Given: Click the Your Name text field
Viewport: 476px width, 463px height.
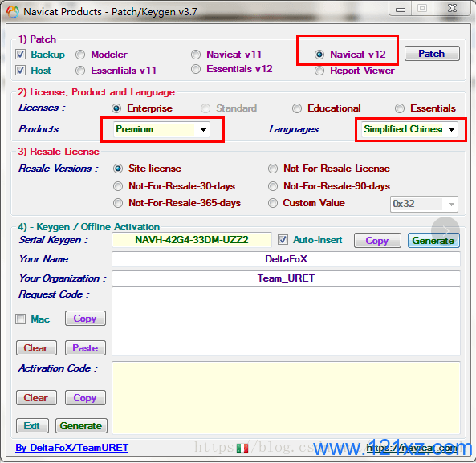Looking at the screenshot, I should point(286,259).
